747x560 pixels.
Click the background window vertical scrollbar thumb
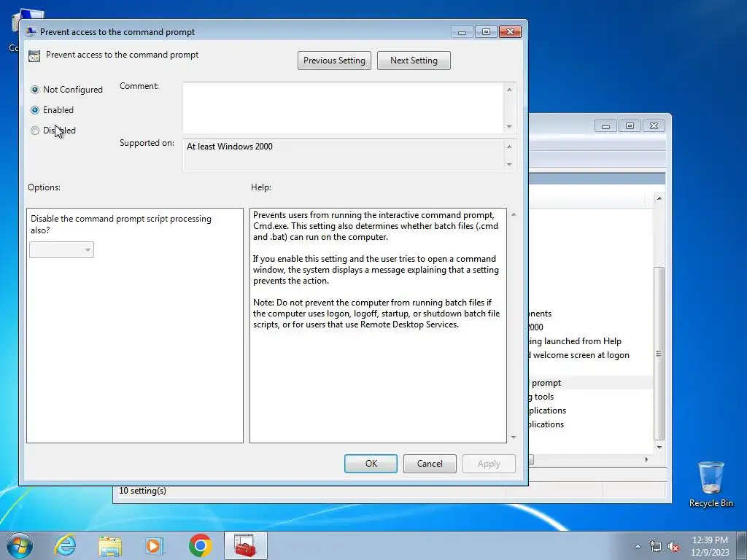coord(659,354)
